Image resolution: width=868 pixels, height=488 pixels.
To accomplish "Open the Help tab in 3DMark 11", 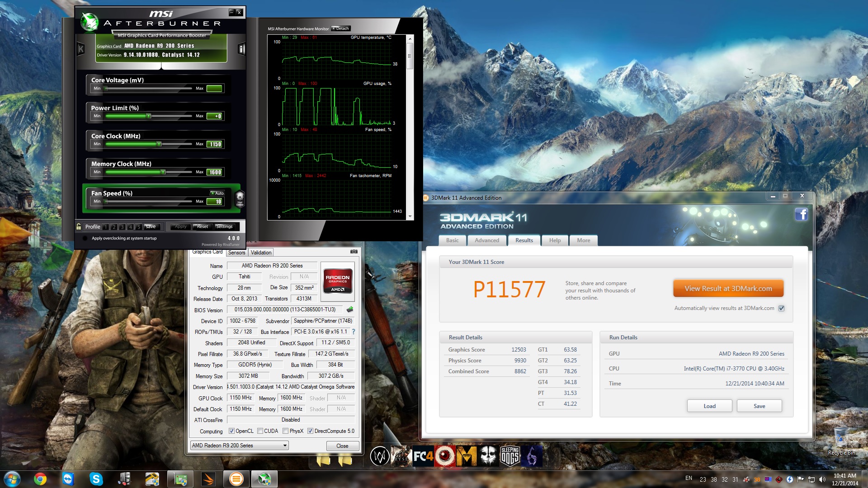I will 555,240.
